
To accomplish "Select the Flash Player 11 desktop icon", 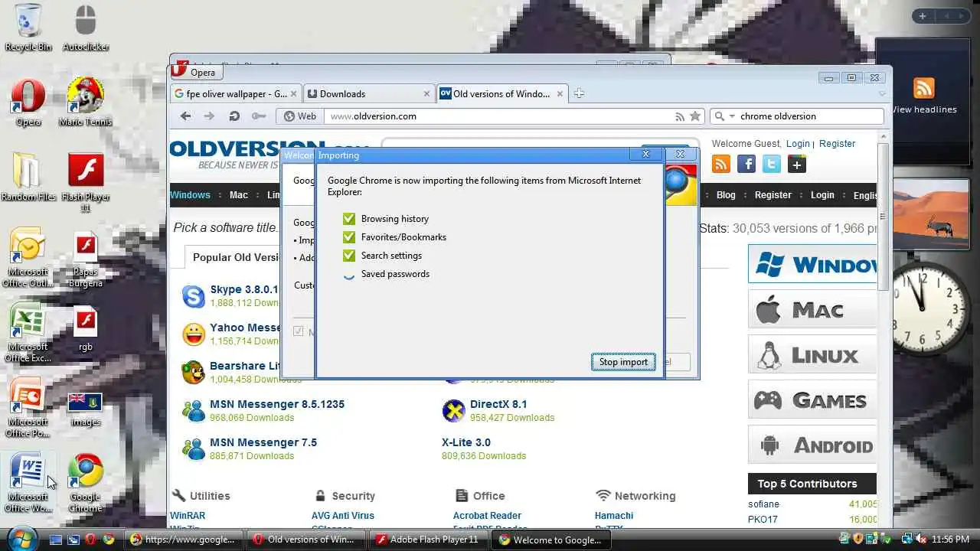I will tap(86, 182).
